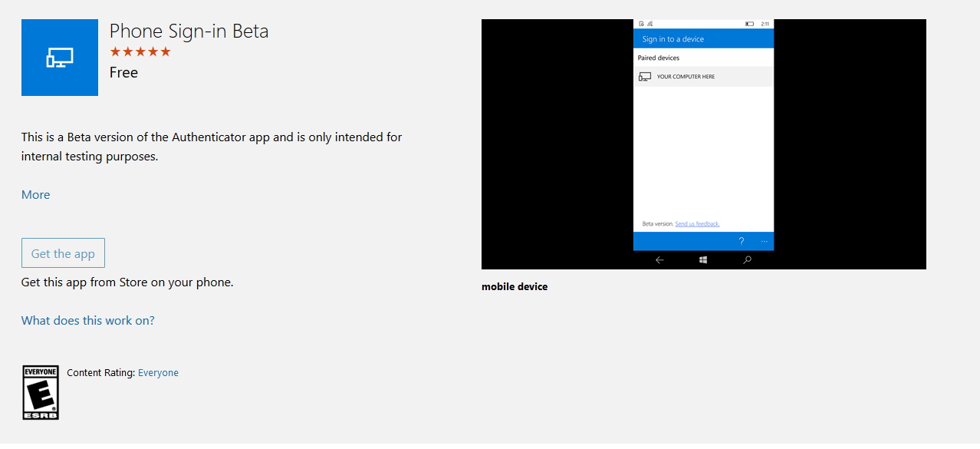Click search magnifier in phone screenshot
Screen dimensions: 980x449
pyautogui.click(x=748, y=260)
